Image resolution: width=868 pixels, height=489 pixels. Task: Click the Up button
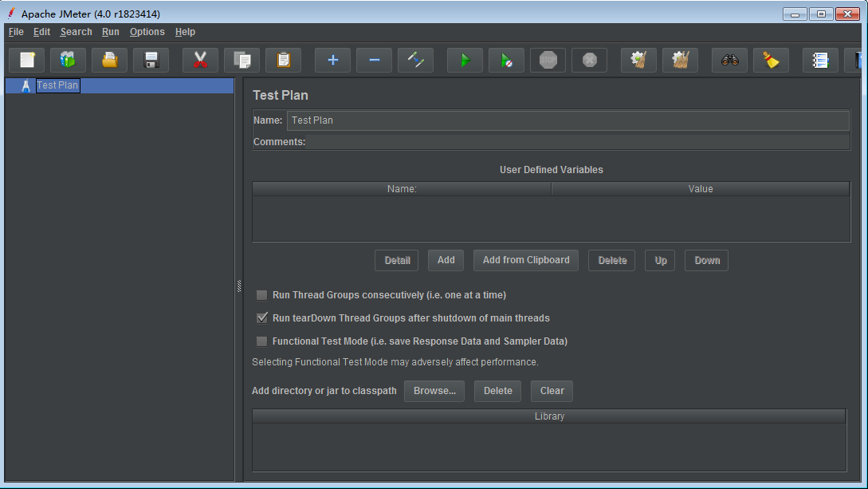pyautogui.click(x=660, y=260)
